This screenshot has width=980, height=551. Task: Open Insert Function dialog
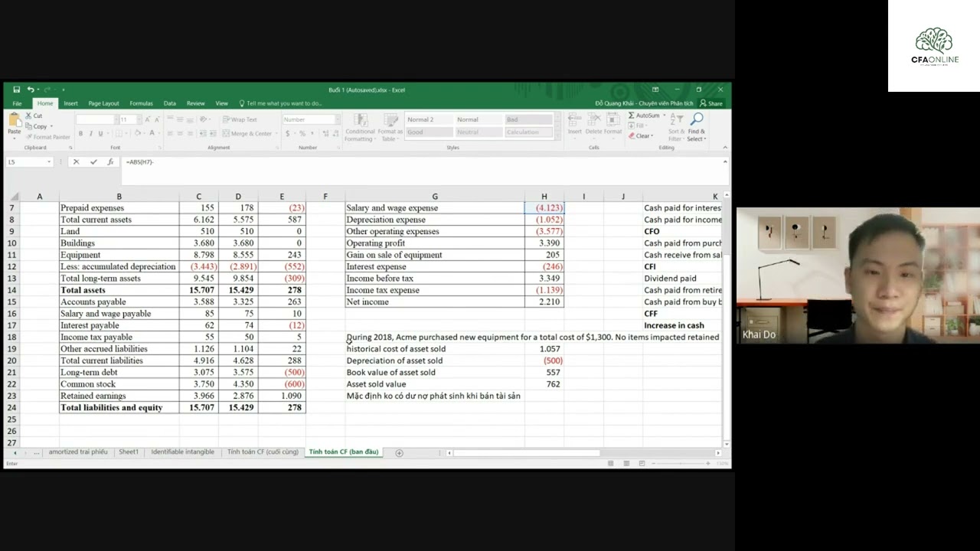110,161
